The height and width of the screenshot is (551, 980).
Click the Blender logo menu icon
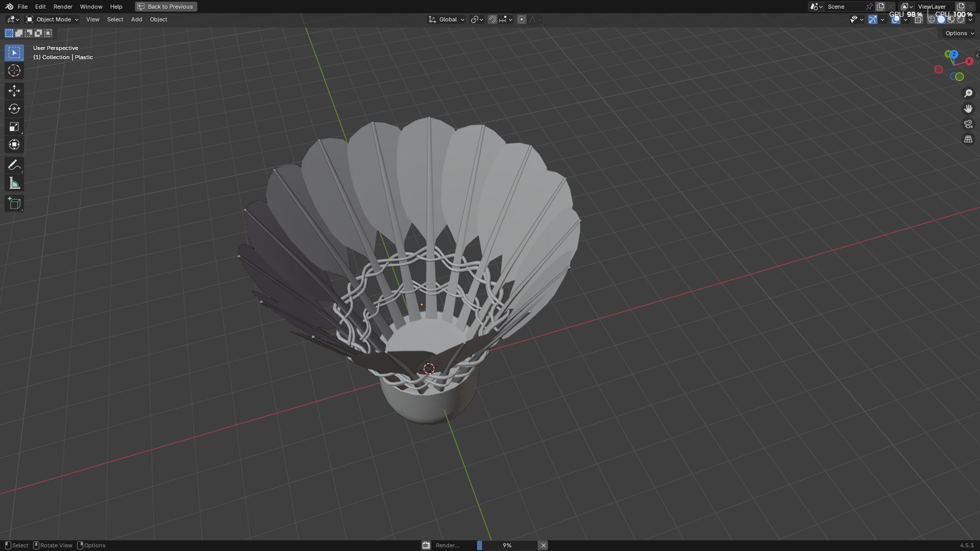pos(9,7)
